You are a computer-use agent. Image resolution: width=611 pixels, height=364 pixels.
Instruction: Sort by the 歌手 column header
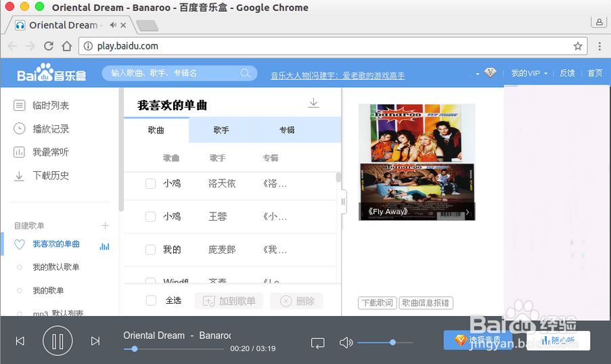pyautogui.click(x=217, y=158)
